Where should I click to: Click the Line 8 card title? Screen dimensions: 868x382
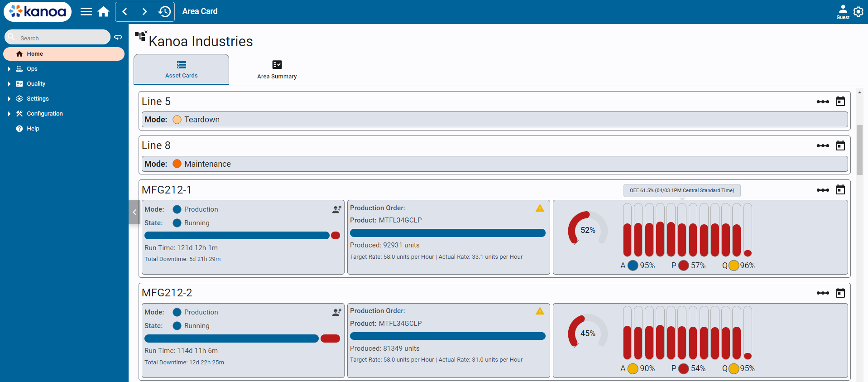coord(156,145)
